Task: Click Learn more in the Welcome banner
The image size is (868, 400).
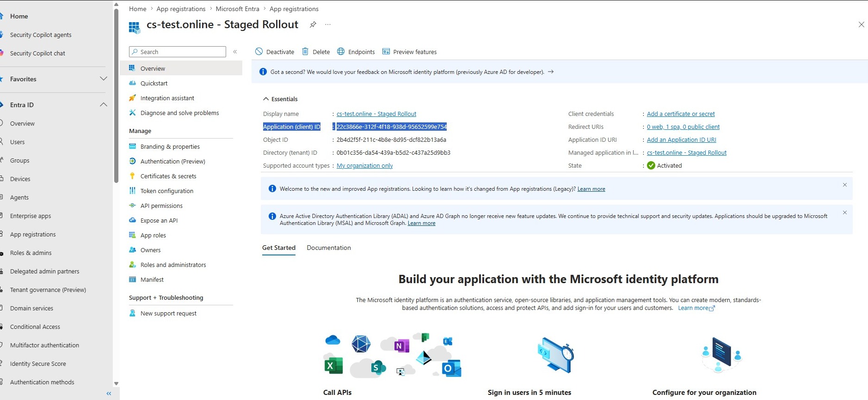Action: tap(591, 189)
